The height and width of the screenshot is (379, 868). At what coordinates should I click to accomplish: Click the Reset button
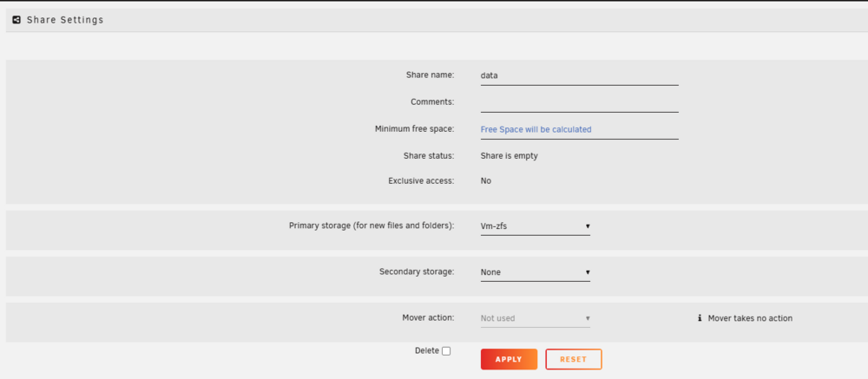click(574, 359)
